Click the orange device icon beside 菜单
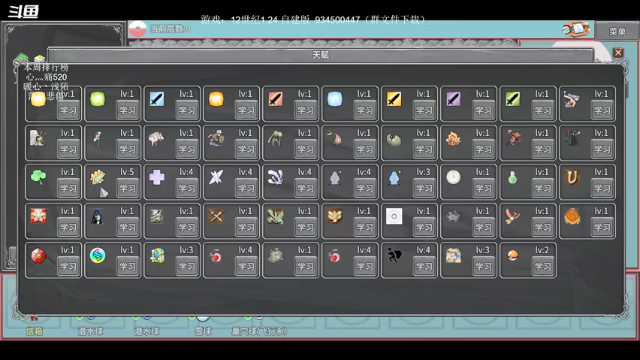The width and height of the screenshot is (640, 360). point(576,29)
